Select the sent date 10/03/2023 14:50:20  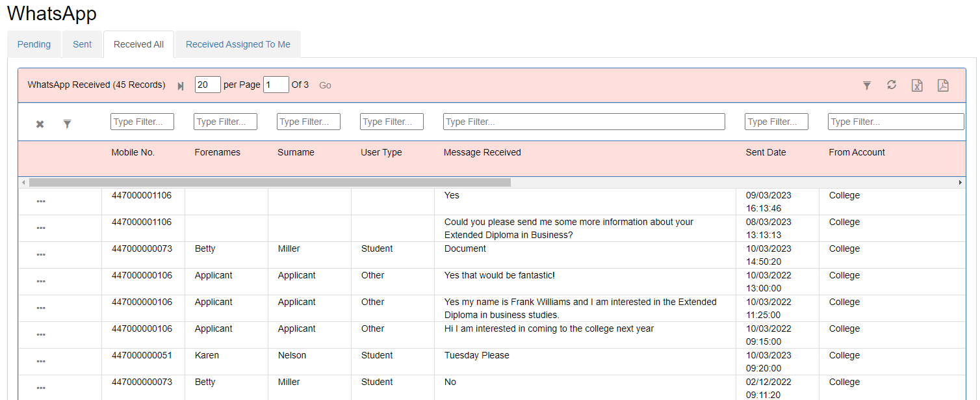[768, 255]
